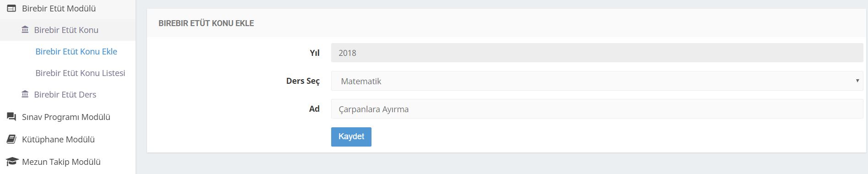This screenshot has height=174, width=868.
Task: Click the disabled Yıl field showing 2018
Action: tap(597, 53)
